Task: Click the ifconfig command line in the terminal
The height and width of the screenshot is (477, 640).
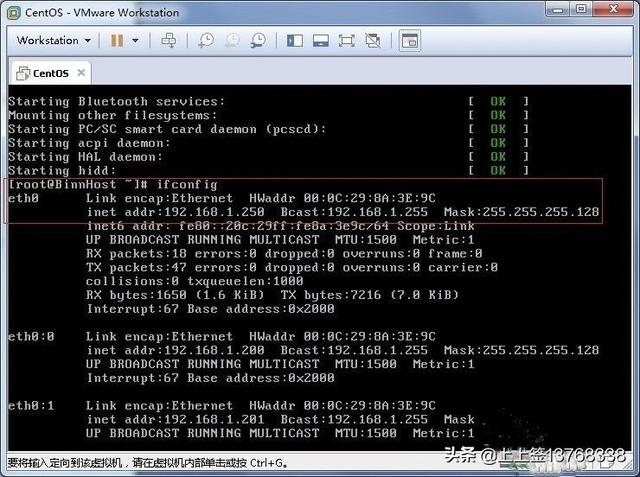Action: click(113, 184)
